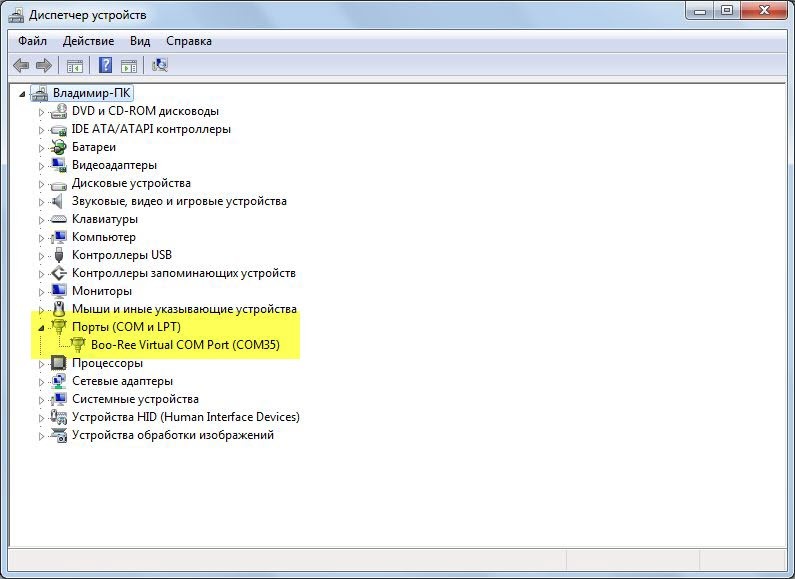795x579 pixels.
Task: Select the Контроллеры USB label
Action: click(122, 255)
